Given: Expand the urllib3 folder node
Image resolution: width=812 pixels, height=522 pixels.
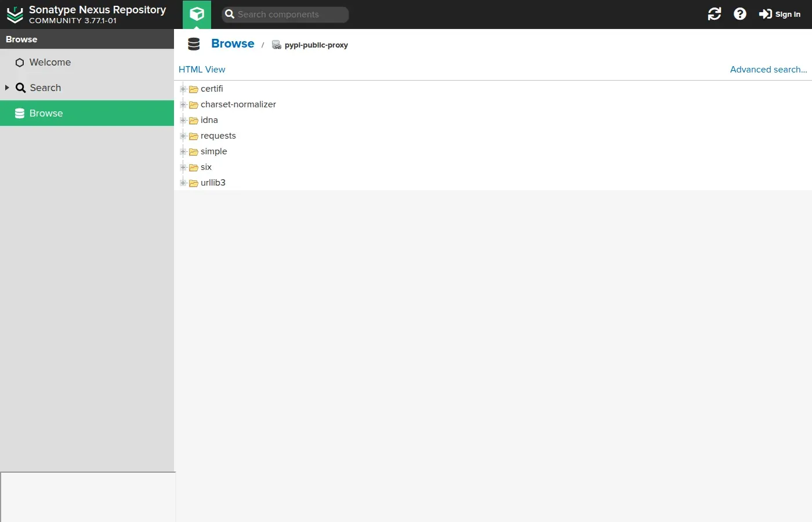Looking at the screenshot, I should click(x=183, y=183).
